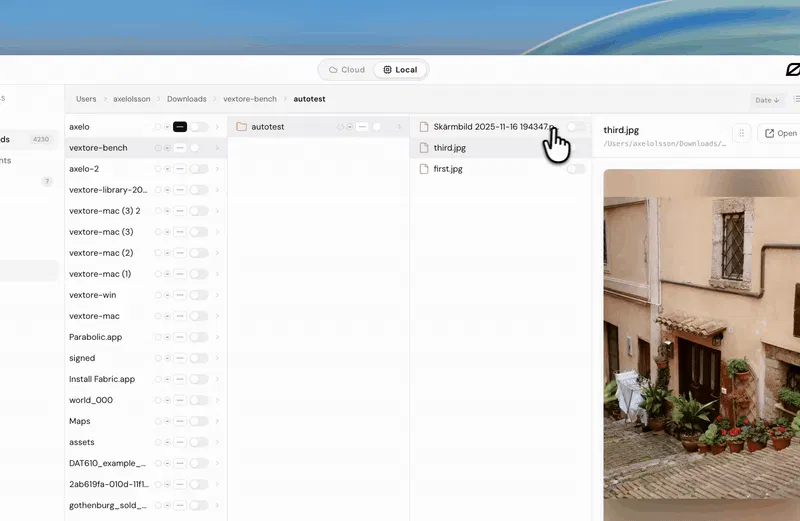Toggle the switch for first.jpg
The image size is (800, 521).
576,169
